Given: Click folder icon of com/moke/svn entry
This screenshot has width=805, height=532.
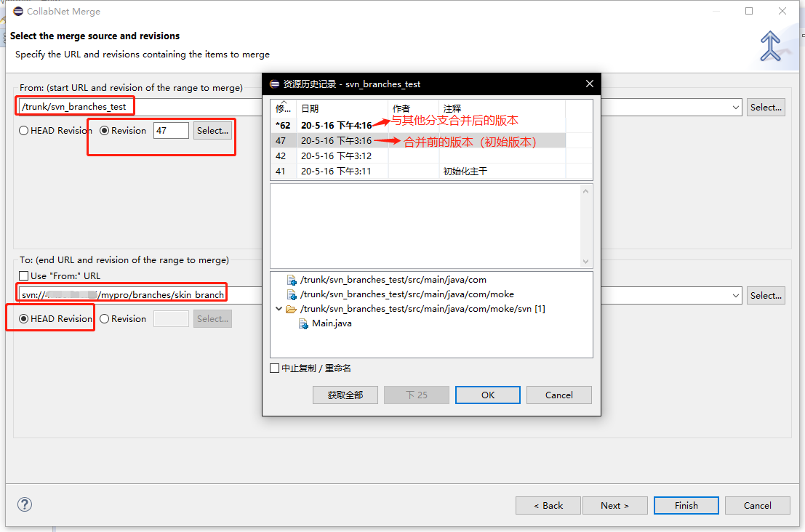Looking at the screenshot, I should pos(291,309).
